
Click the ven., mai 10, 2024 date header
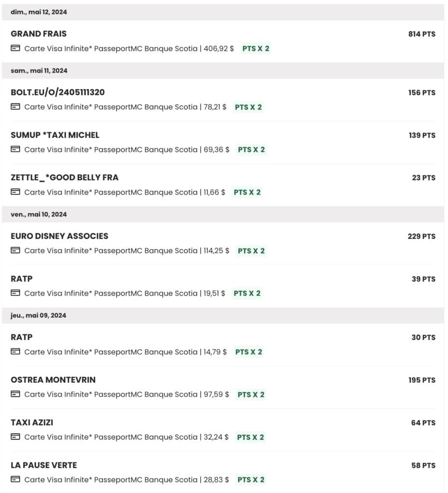click(x=39, y=214)
